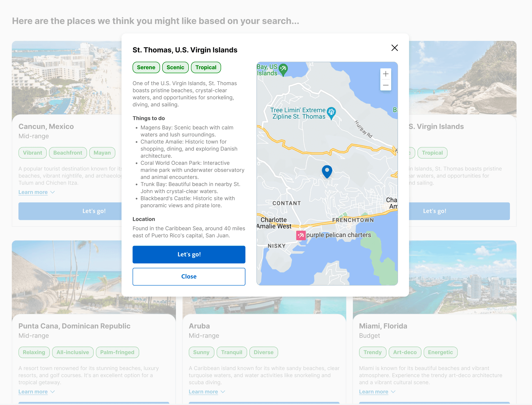This screenshot has width=532, height=405.
Task: Click Tree Limin' Extreme Zipline marker icon
Action: pos(331,113)
